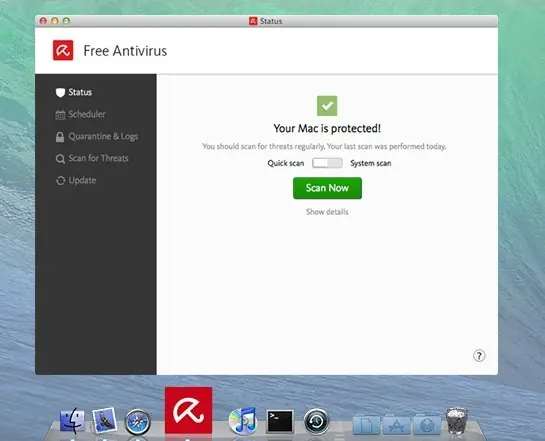Click the System scan label

[x=371, y=163]
